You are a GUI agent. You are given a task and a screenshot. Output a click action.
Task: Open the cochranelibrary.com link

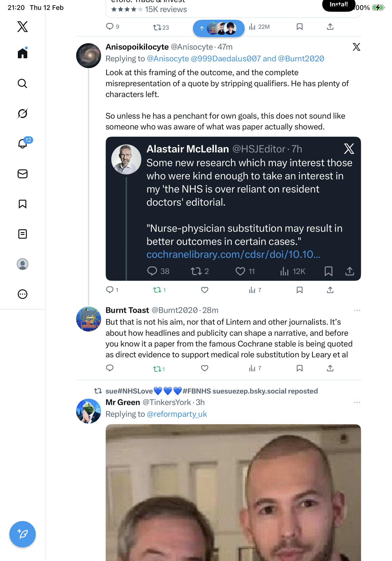(x=233, y=254)
